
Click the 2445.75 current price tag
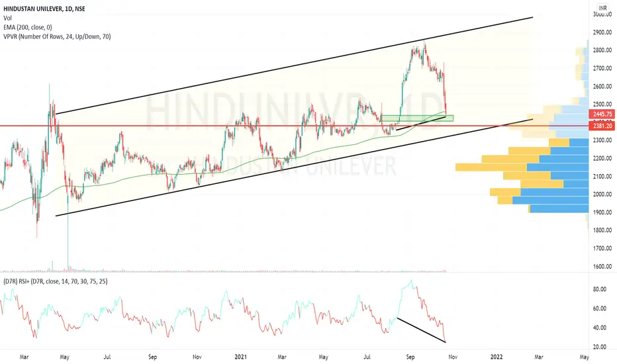click(602, 114)
